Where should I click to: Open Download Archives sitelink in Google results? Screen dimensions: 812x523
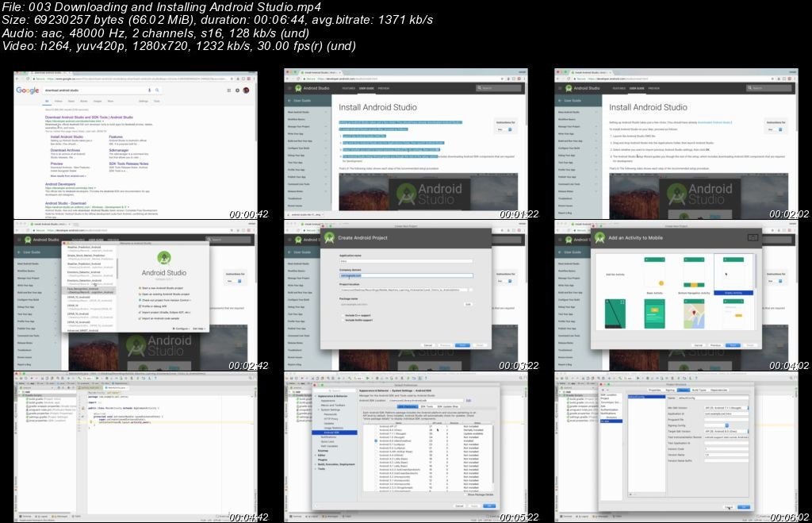click(65, 150)
